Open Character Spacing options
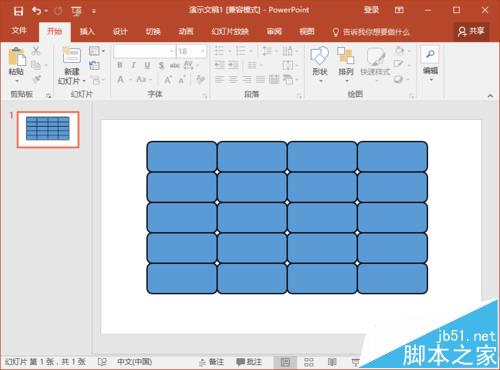The image size is (500, 370). coord(191,65)
